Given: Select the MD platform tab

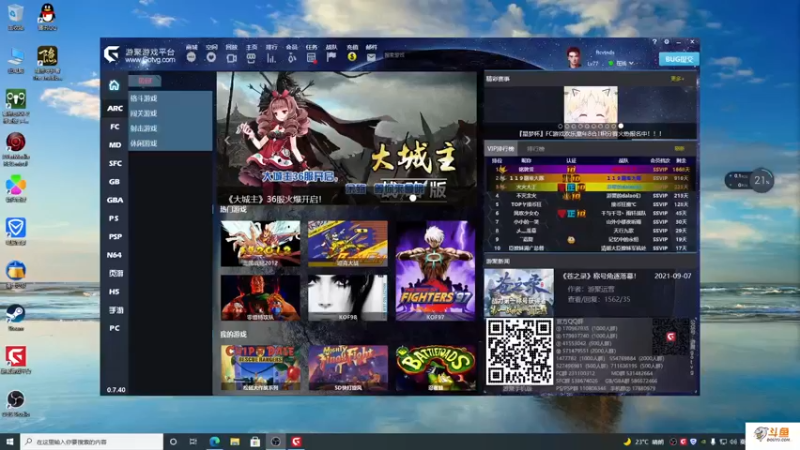Looking at the screenshot, I should (x=114, y=145).
